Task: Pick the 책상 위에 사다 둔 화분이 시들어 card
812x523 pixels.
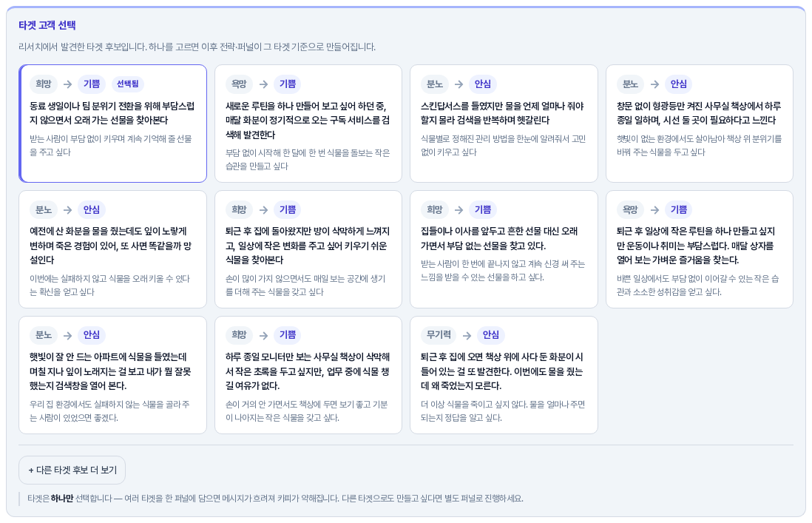Action: (x=504, y=375)
